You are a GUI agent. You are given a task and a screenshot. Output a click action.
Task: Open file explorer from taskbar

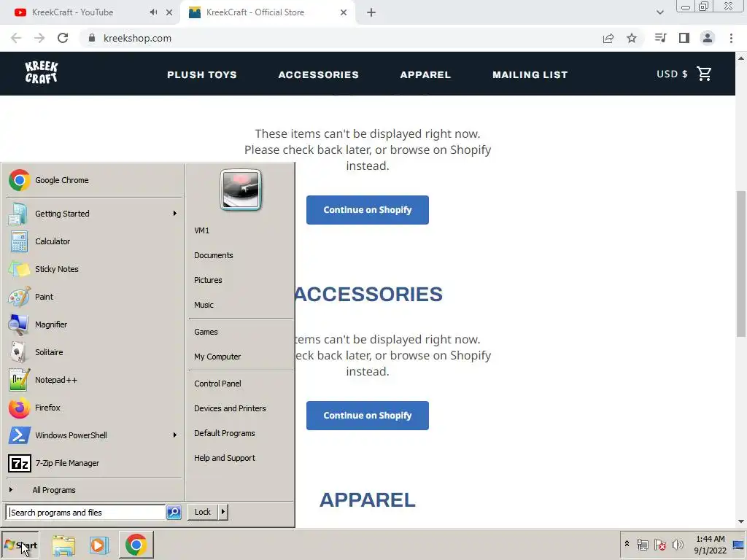[63, 545]
